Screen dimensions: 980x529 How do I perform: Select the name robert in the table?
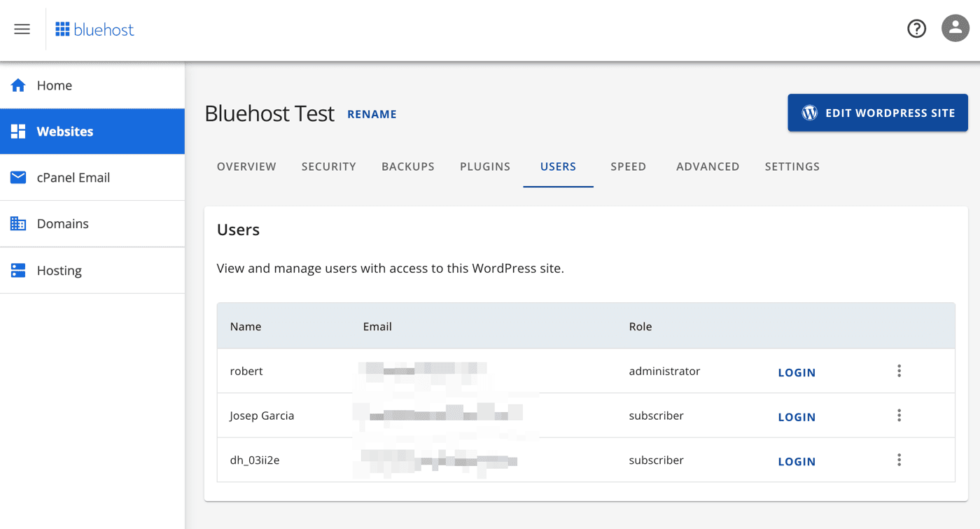(x=246, y=371)
